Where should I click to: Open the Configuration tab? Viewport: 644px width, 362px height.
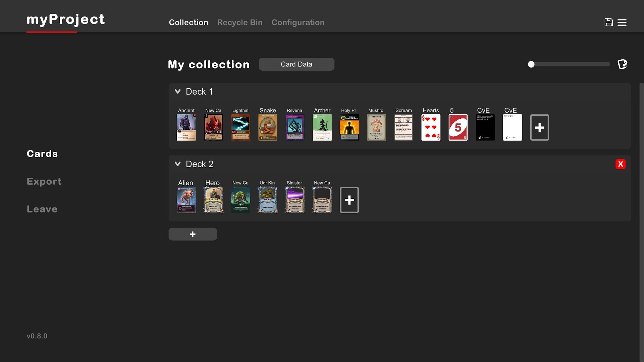pyautogui.click(x=298, y=22)
